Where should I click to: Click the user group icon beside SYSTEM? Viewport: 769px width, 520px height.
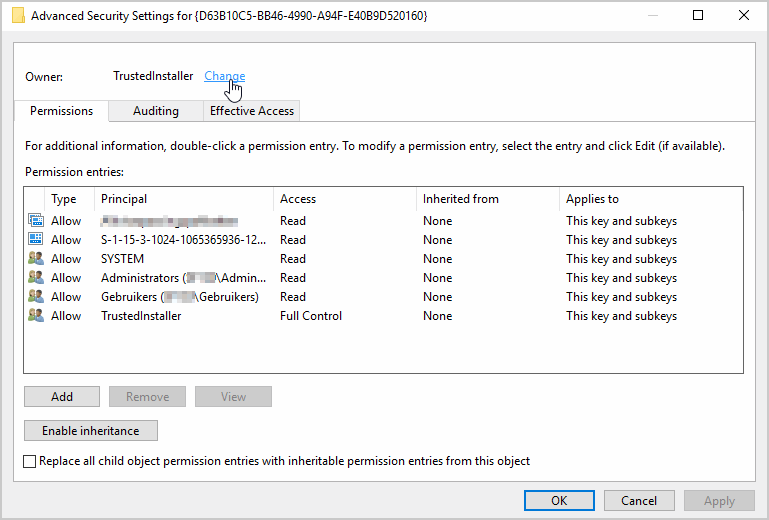pos(36,259)
